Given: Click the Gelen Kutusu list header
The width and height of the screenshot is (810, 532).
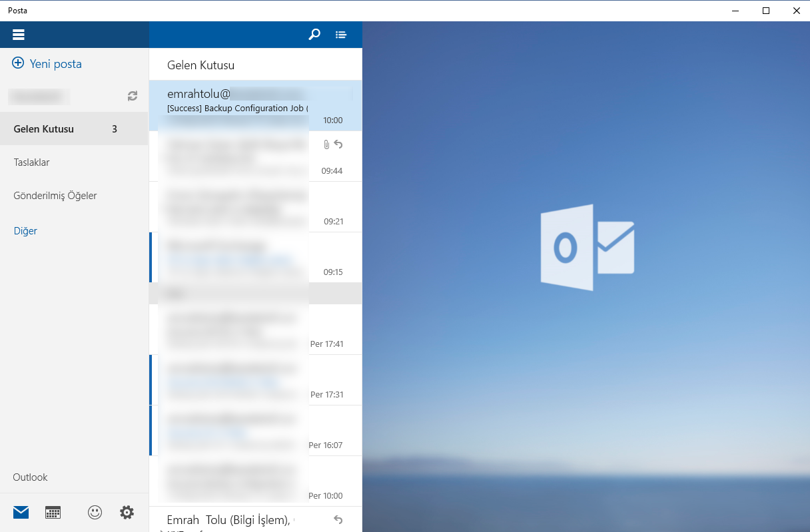Looking at the screenshot, I should click(201, 65).
